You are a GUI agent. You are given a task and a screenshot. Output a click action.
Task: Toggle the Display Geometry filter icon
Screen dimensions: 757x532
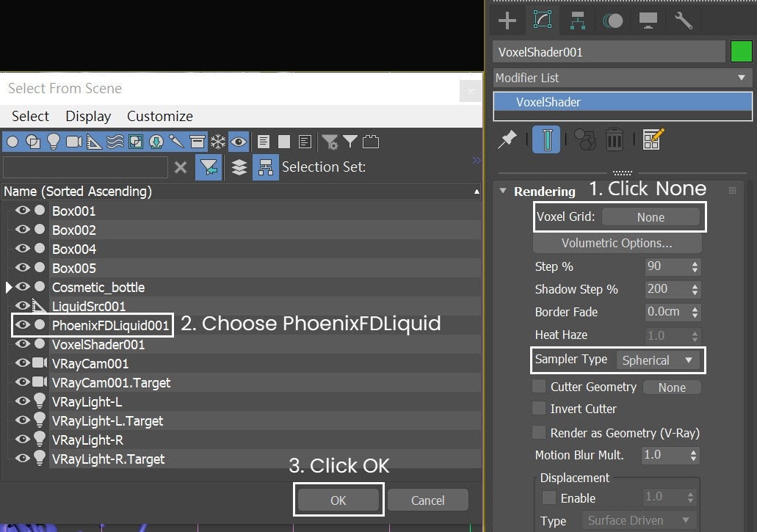click(x=12, y=142)
